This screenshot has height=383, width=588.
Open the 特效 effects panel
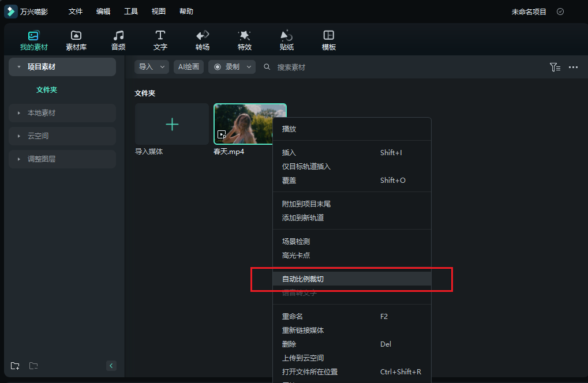(x=244, y=39)
